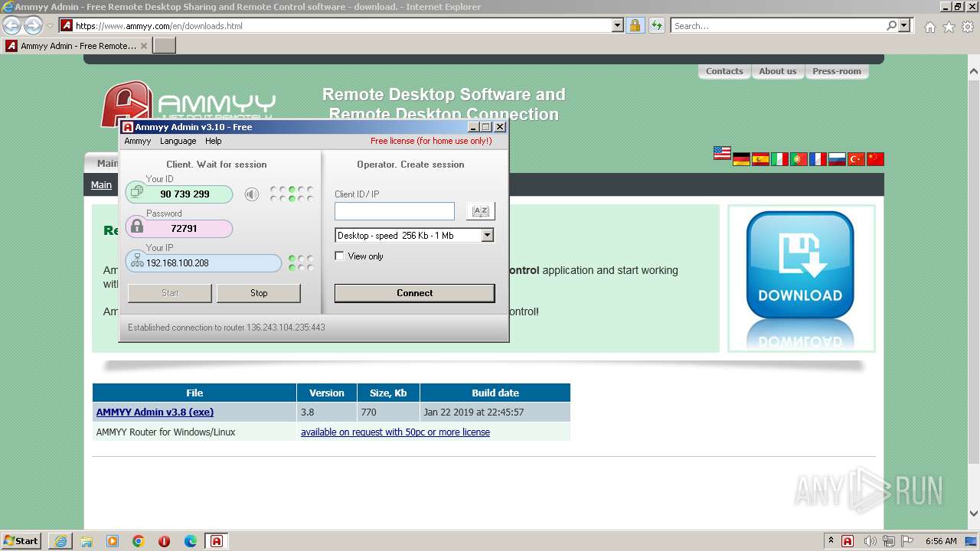This screenshot has height=551, width=980.
Task: Select the French flag language
Action: (x=818, y=159)
